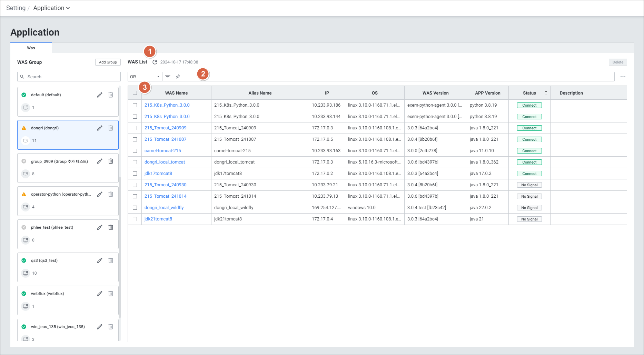This screenshot has width=644, height=355.
Task: Tick the checkbox for camel-tomcat-215 row
Action: click(135, 151)
